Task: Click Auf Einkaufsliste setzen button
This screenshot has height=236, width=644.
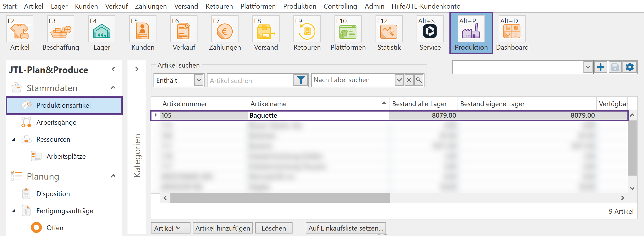Action: coord(346,228)
